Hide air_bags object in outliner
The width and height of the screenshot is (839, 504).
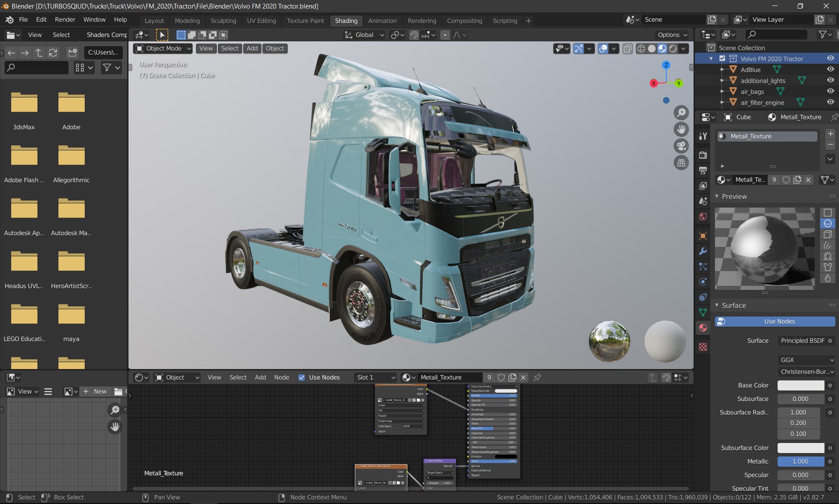click(x=831, y=91)
